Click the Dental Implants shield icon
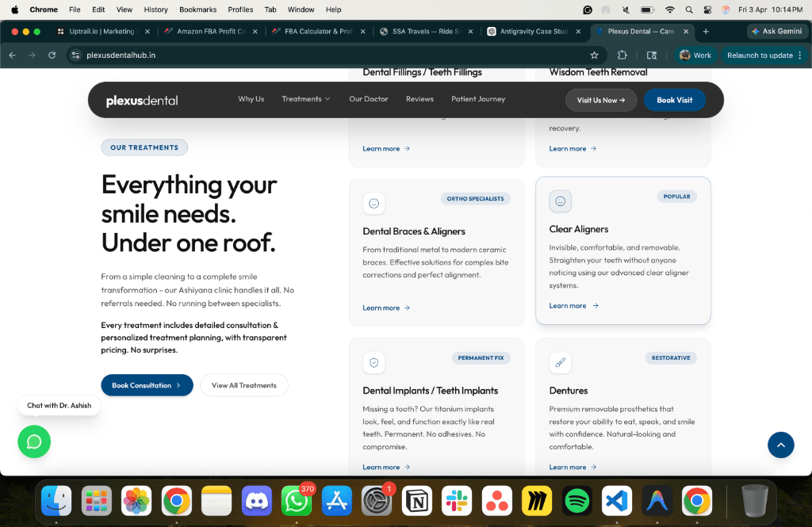Screen dimensions: 812x527 click(x=373, y=363)
